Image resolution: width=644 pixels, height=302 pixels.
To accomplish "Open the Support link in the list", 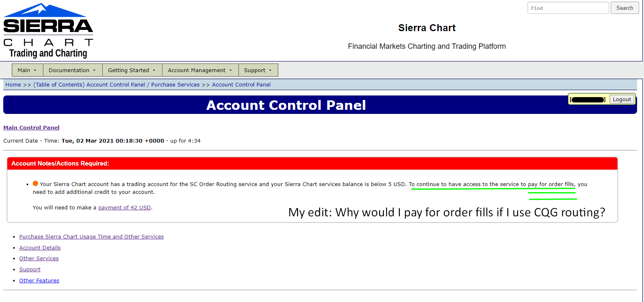I will 30,269.
